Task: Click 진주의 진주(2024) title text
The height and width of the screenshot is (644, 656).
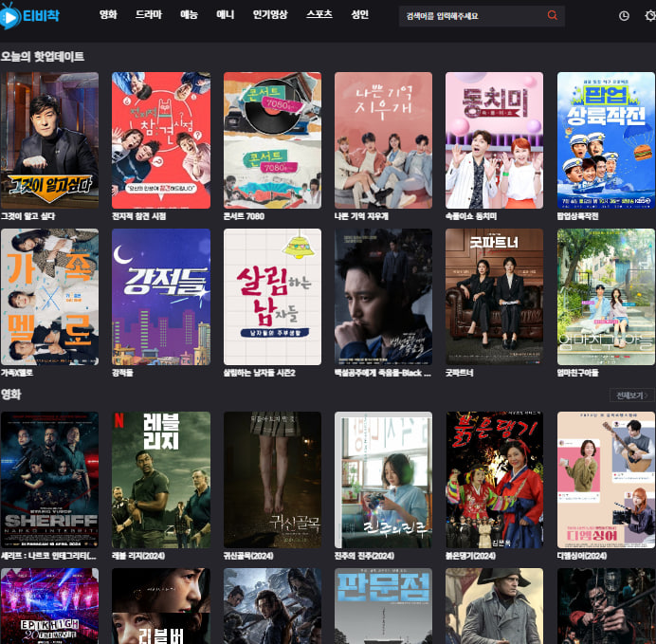Action: (364, 556)
